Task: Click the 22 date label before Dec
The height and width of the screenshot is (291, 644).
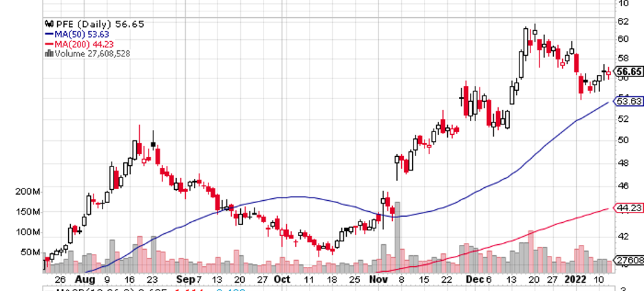Action: click(448, 280)
